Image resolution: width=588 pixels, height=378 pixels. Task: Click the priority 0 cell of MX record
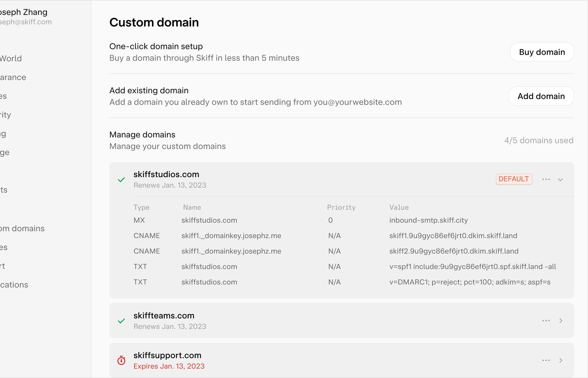(x=330, y=220)
